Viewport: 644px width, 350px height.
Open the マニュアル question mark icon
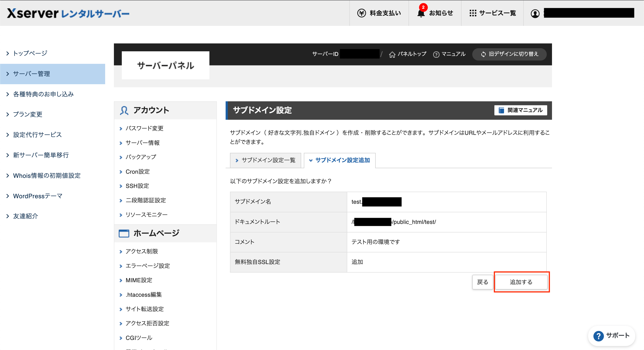(x=436, y=54)
